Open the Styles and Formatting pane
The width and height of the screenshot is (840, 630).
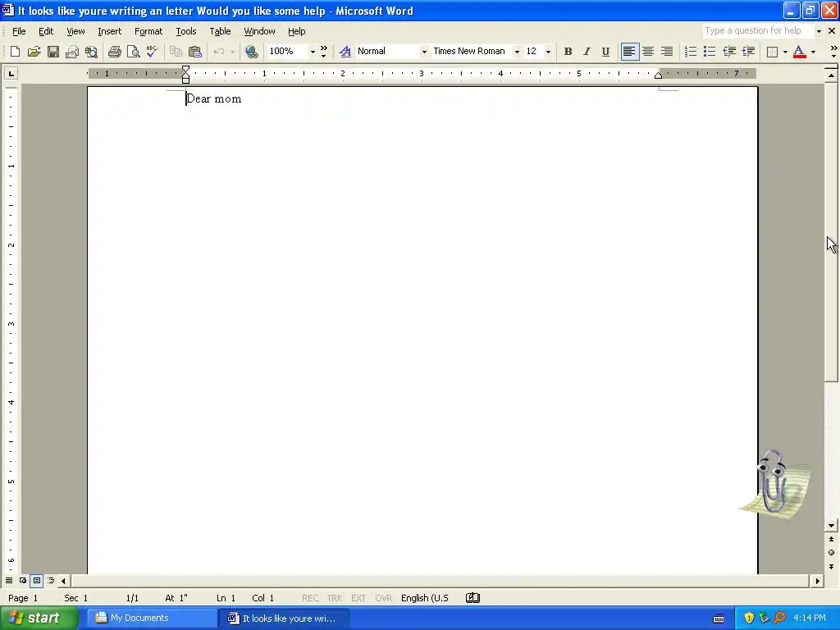click(x=345, y=52)
